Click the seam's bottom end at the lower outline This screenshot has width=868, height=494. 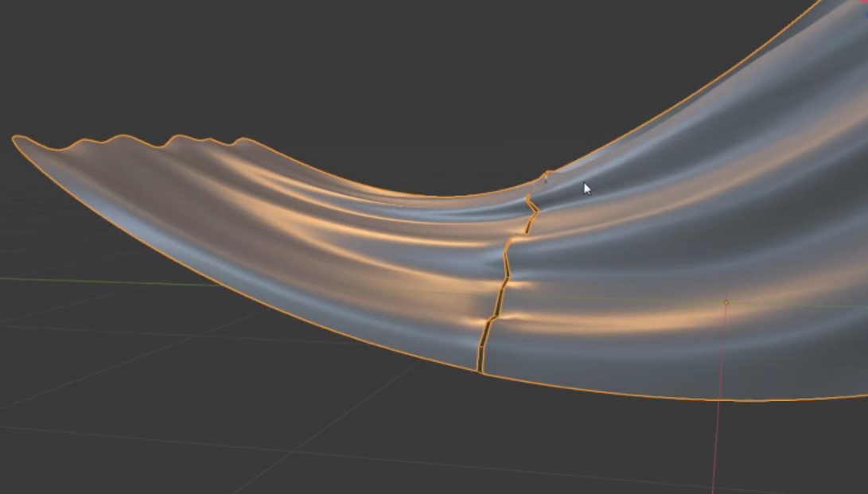[480, 370]
